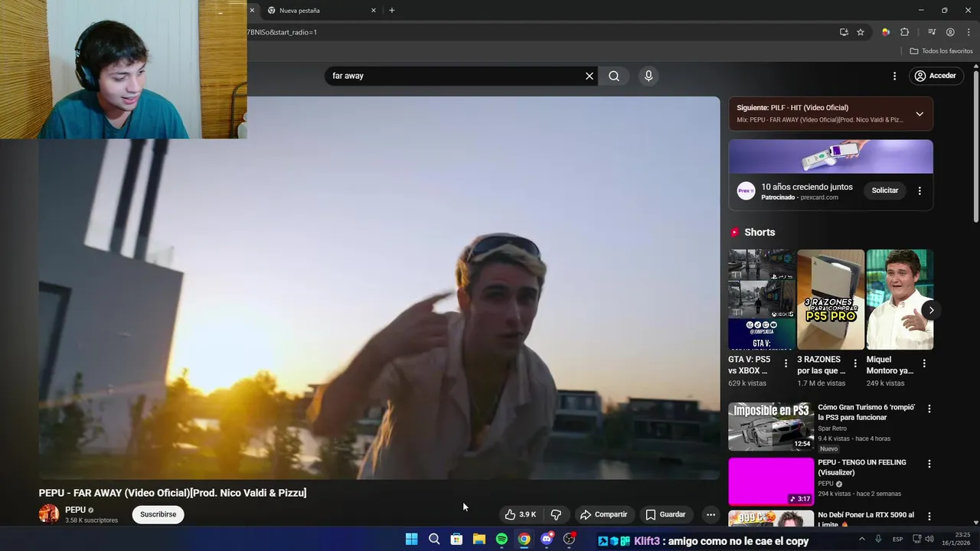Open 'GTA V: PS5 vs XBOX' short

pyautogui.click(x=761, y=299)
